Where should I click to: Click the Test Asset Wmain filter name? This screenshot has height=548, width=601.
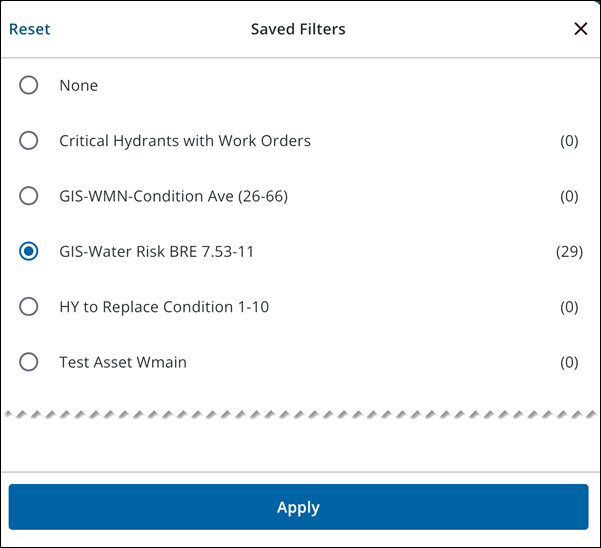(123, 362)
